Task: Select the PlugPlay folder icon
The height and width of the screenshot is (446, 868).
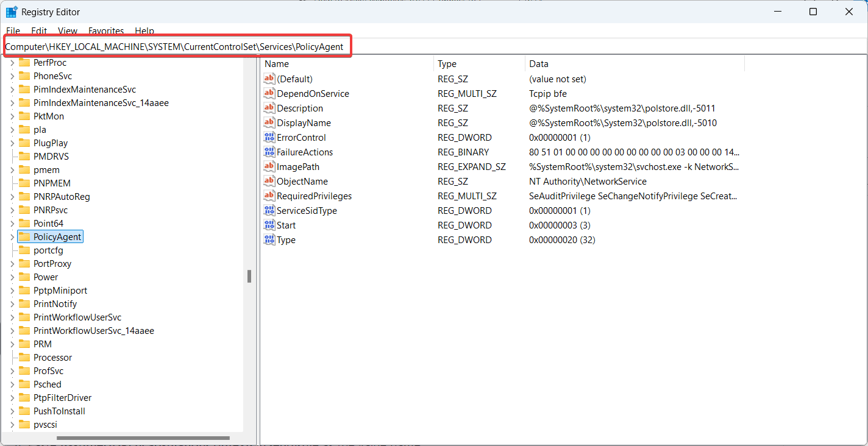Action: (24, 143)
